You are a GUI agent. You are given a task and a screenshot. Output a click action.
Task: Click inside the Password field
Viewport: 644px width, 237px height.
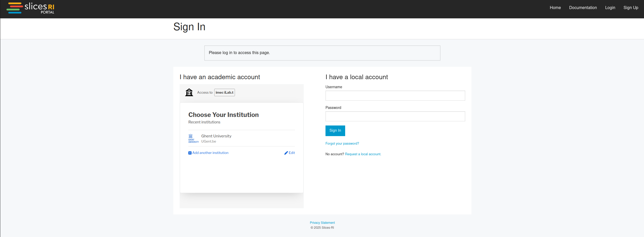395,116
